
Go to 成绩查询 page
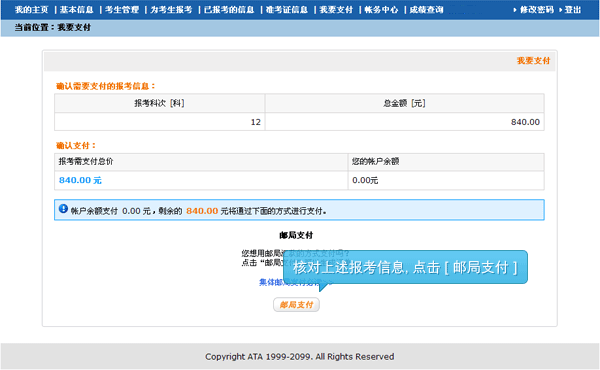pyautogui.click(x=426, y=10)
